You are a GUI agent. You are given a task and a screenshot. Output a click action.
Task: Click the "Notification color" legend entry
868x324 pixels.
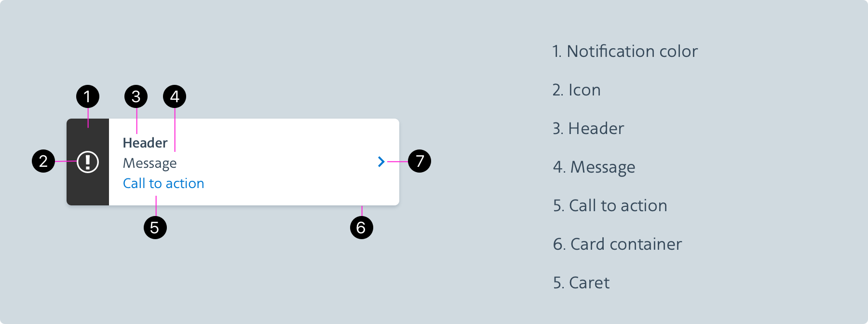tap(625, 52)
